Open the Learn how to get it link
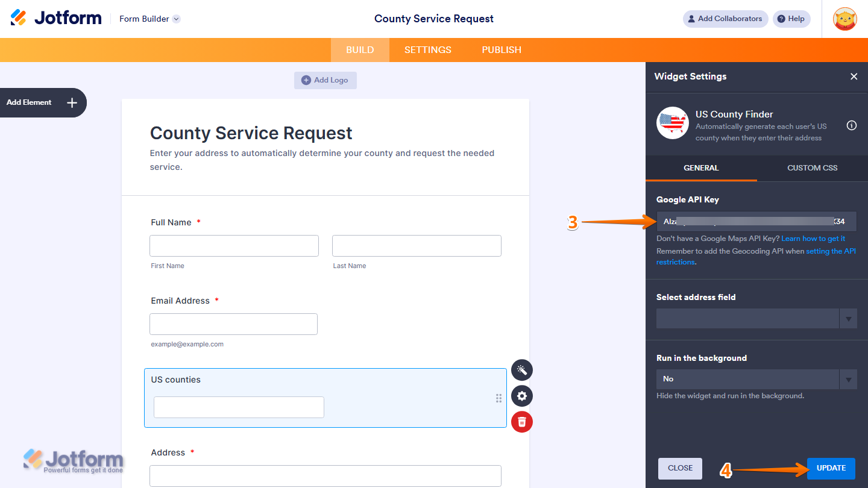 [813, 239]
